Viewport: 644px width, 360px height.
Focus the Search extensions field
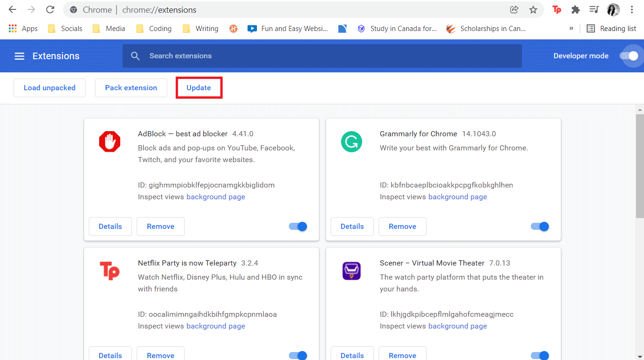pos(322,56)
